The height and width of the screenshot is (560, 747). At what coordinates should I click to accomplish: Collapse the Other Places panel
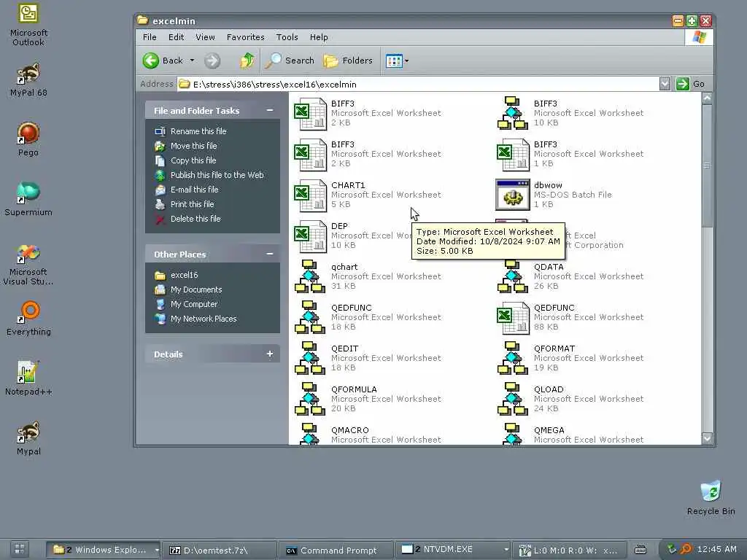pyautogui.click(x=270, y=254)
